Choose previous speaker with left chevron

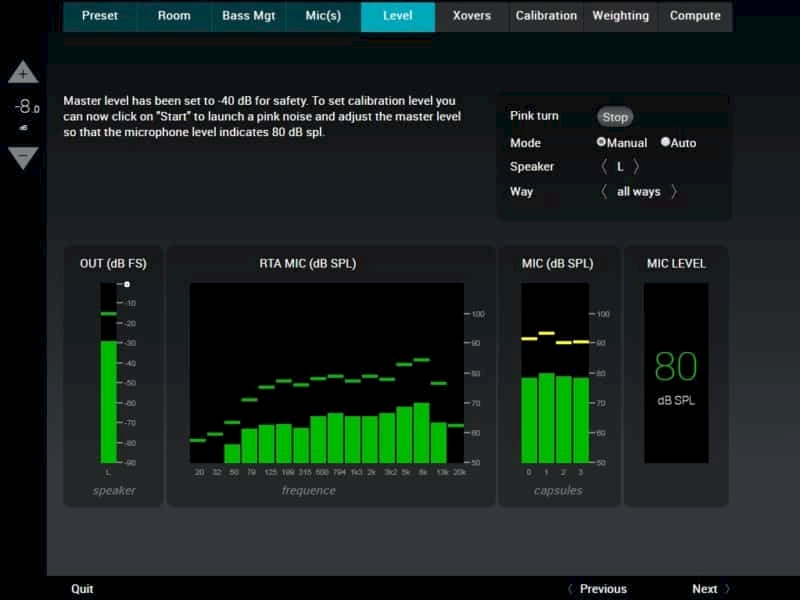[604, 167]
